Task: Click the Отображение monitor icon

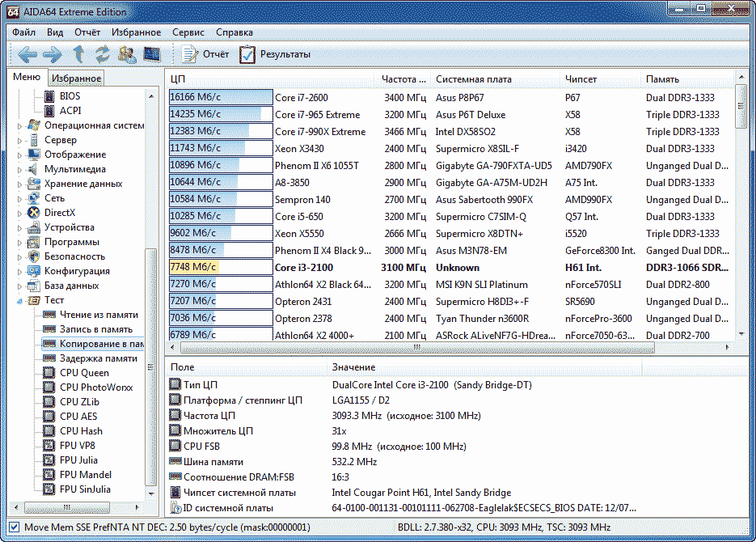Action: click(33, 155)
